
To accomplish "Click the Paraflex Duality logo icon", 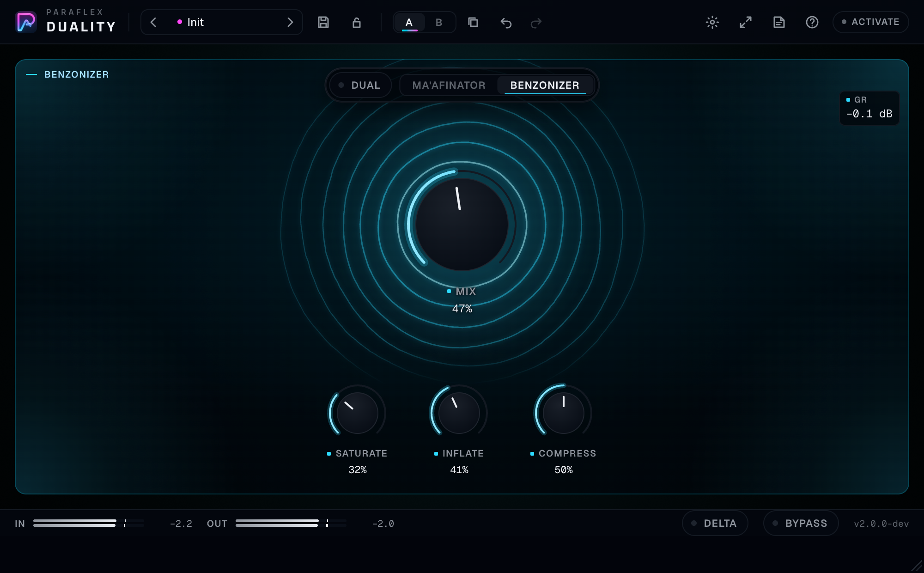I will tap(26, 22).
